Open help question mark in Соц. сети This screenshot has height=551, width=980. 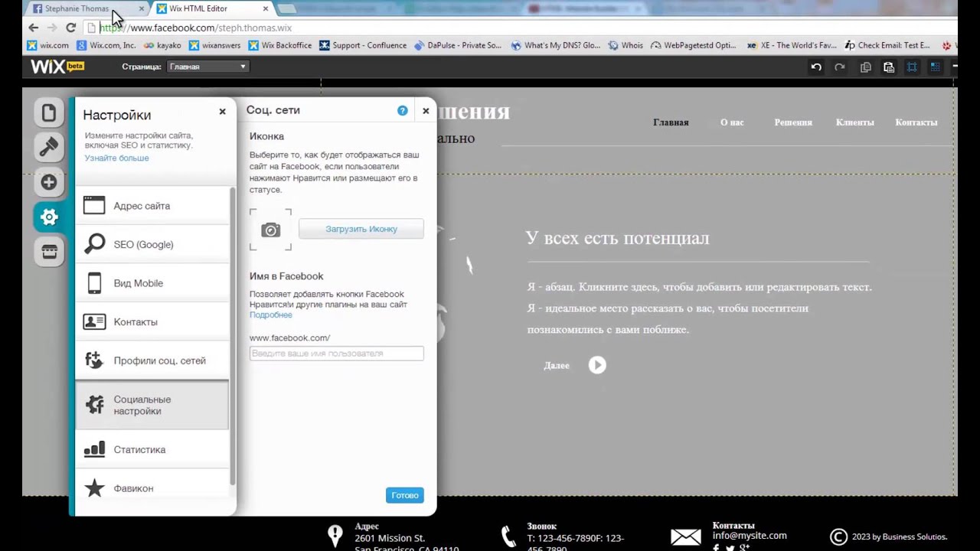click(403, 110)
